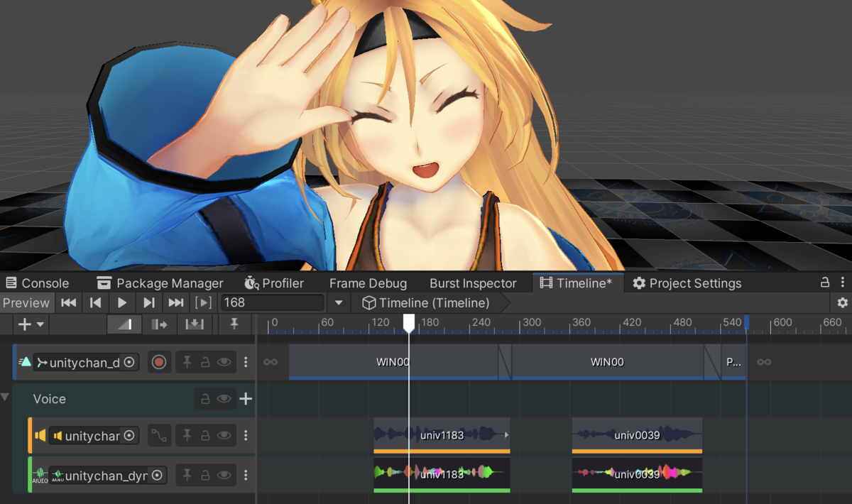Toggle the red record button on animation track
Viewport: 852px width, 504px height.
(159, 362)
